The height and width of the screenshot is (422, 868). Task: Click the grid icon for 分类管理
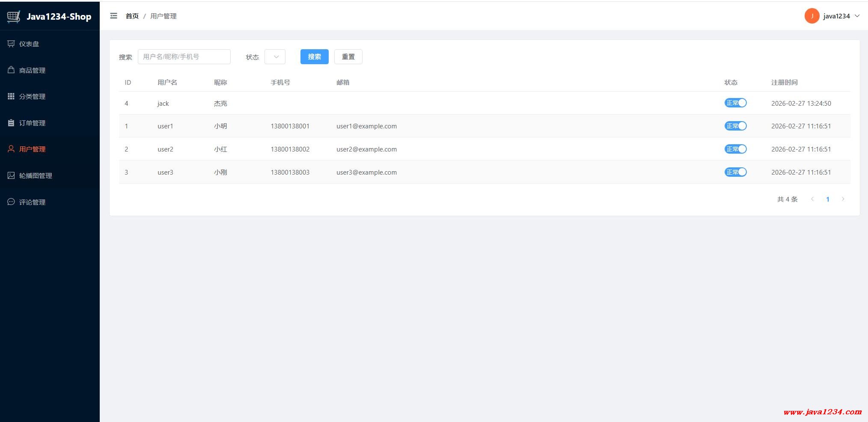pyautogui.click(x=11, y=96)
